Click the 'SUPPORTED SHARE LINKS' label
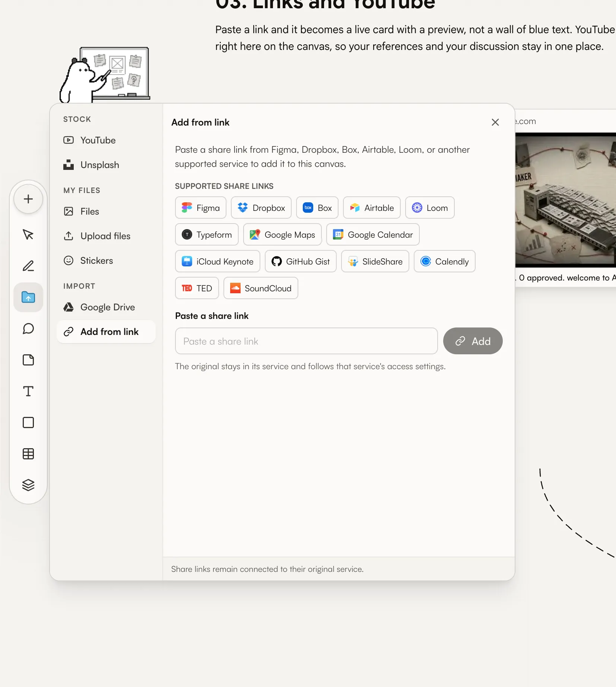Image resolution: width=616 pixels, height=687 pixels. [224, 186]
